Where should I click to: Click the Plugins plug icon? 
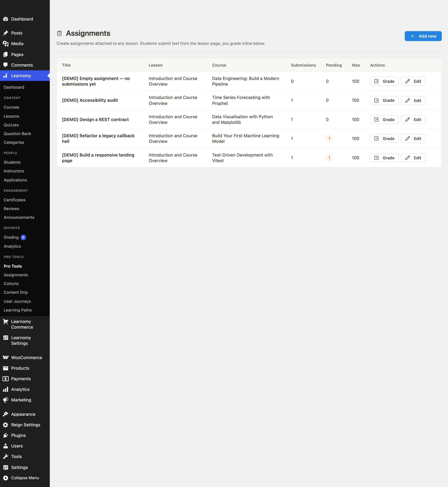pos(6,435)
